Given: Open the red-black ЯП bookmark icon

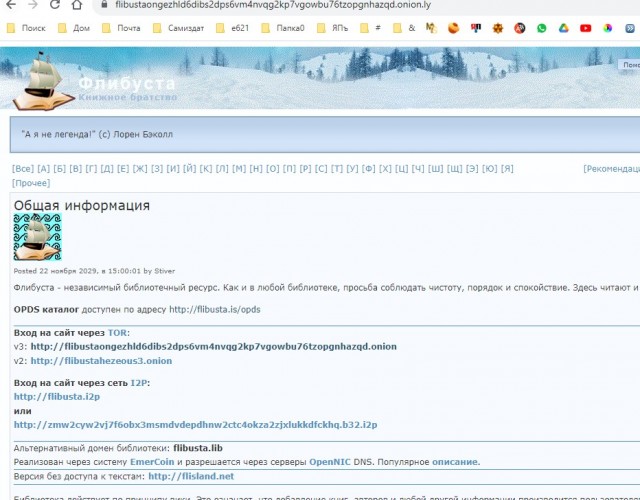Looking at the screenshot, I should click(x=476, y=28).
